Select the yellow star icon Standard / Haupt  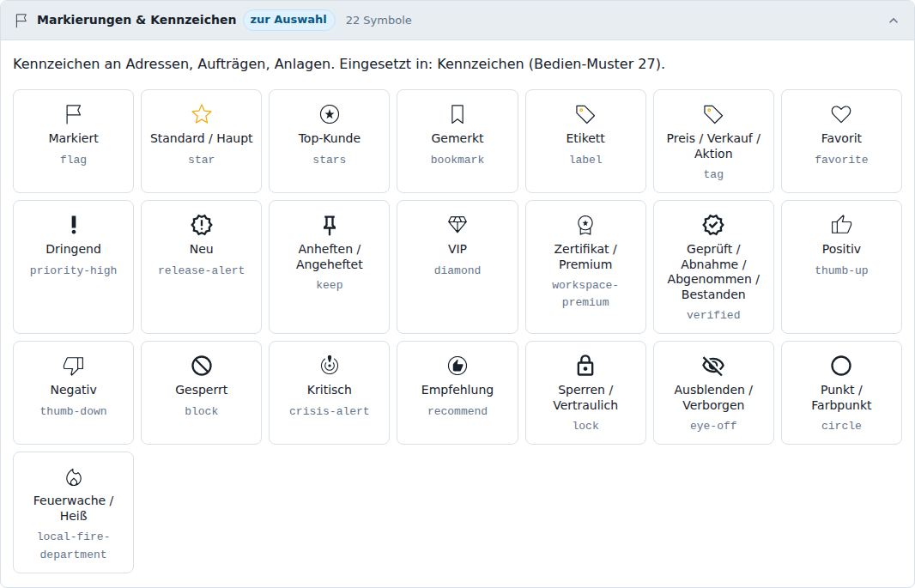[x=202, y=114]
